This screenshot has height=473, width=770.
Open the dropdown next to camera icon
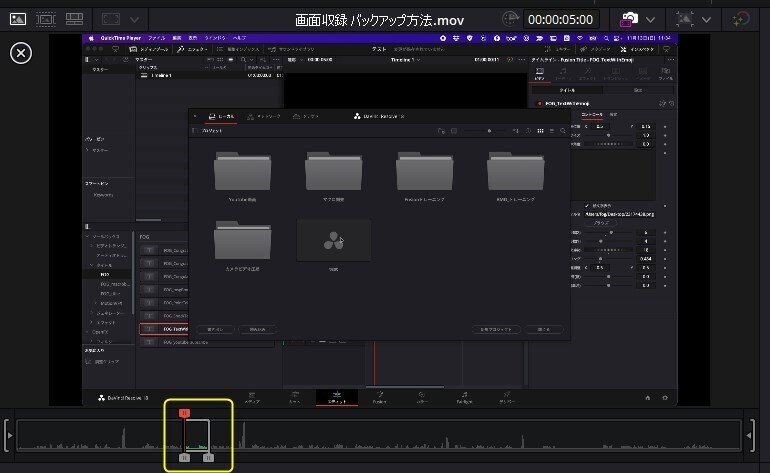[x=650, y=20]
